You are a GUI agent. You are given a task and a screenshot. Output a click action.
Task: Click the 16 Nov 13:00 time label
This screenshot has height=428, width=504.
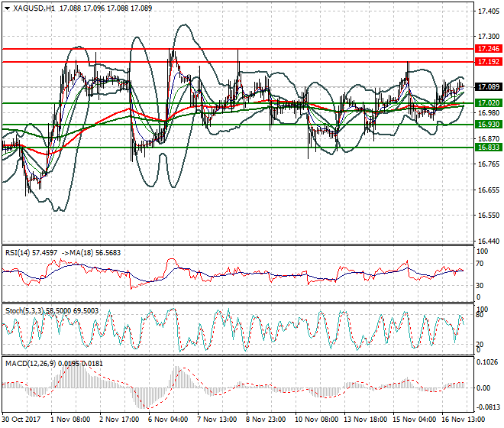(464, 420)
